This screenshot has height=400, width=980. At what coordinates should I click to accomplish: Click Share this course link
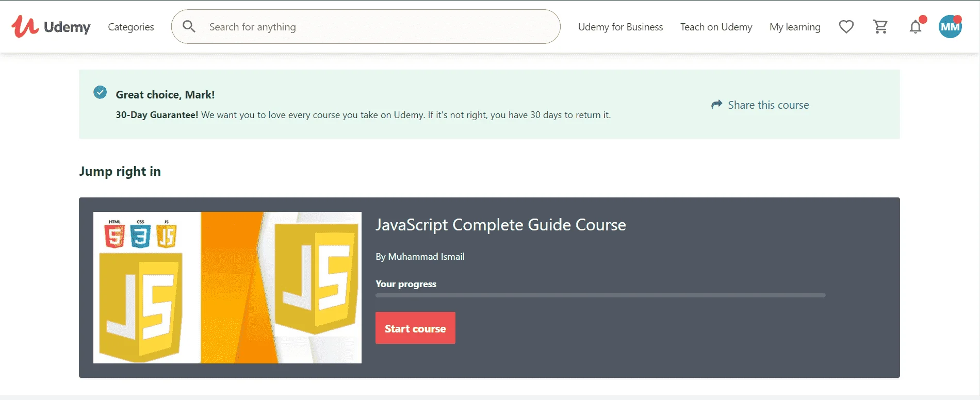768,105
